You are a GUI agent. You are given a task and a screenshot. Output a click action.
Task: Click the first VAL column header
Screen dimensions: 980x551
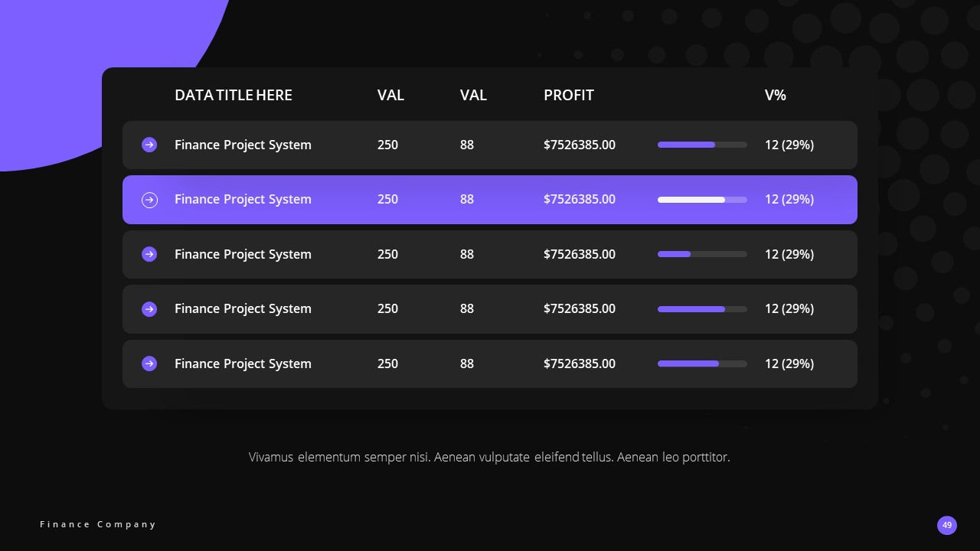(390, 95)
